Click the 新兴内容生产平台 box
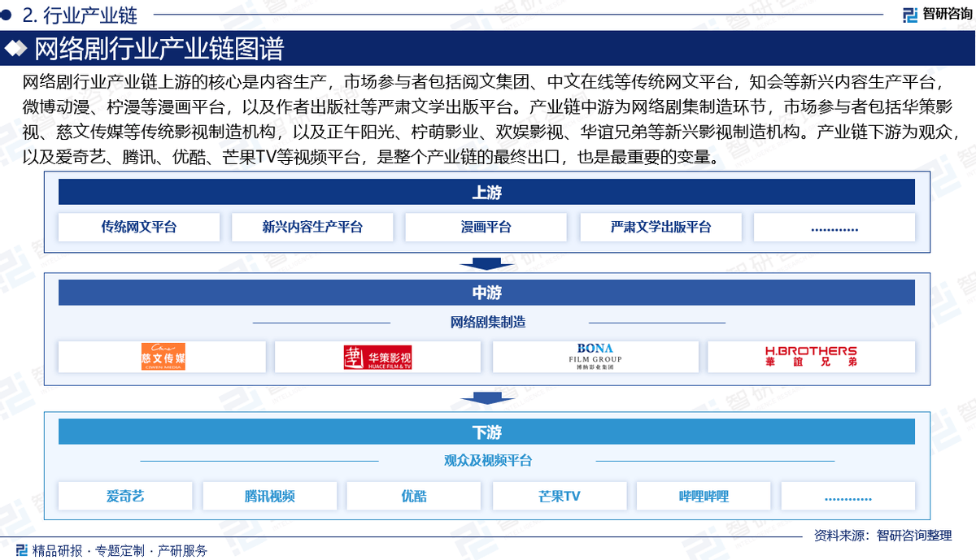 coord(312,228)
